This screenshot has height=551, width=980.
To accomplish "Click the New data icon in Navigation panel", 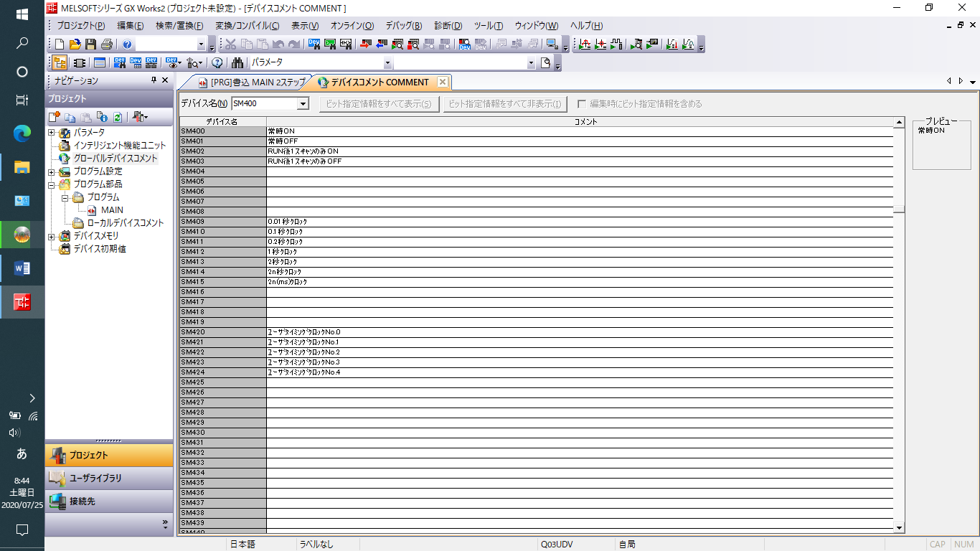I will (x=55, y=117).
